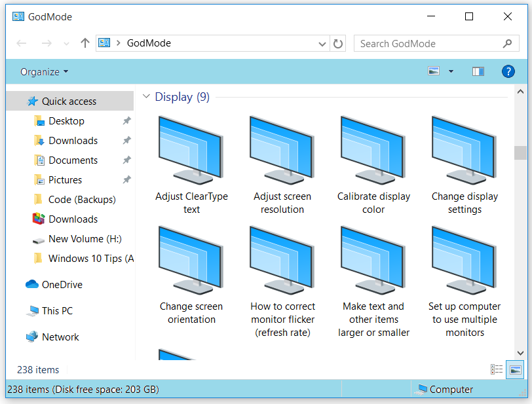Open the Downloads item with colorful icon

73,219
